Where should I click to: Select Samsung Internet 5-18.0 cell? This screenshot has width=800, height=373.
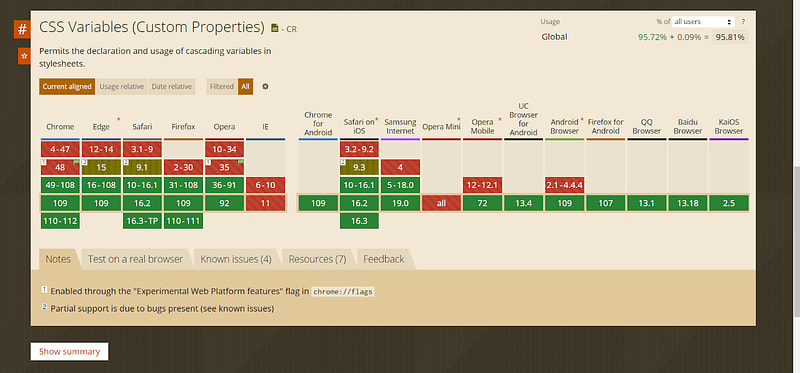(x=401, y=185)
